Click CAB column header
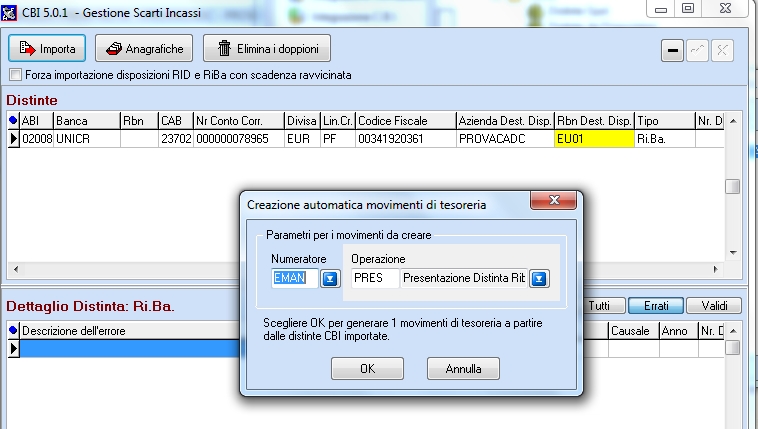 point(175,120)
